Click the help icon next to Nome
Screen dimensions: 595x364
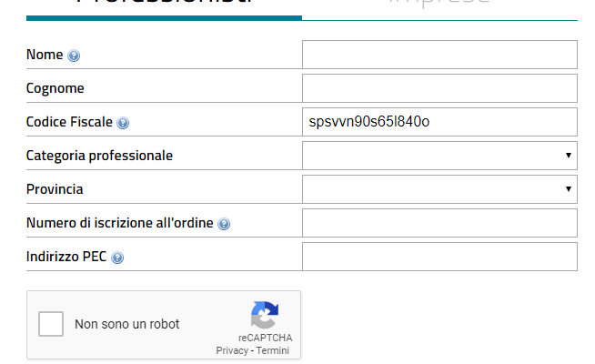click(x=74, y=56)
